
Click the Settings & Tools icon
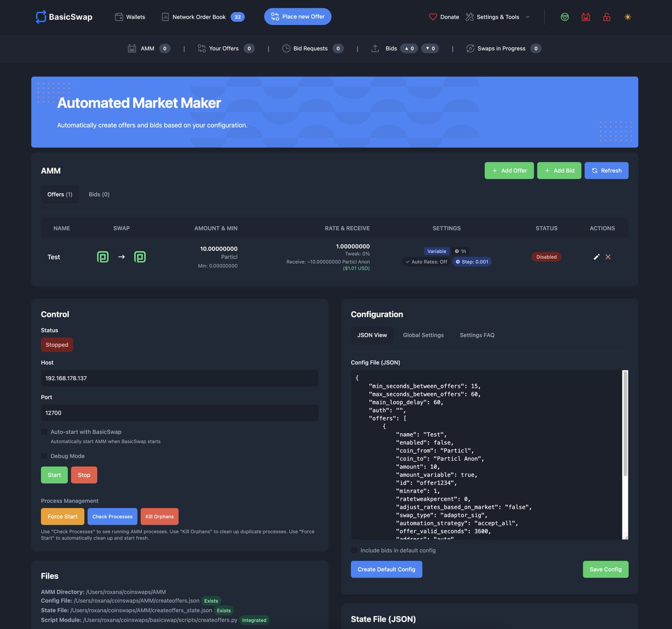click(x=470, y=17)
